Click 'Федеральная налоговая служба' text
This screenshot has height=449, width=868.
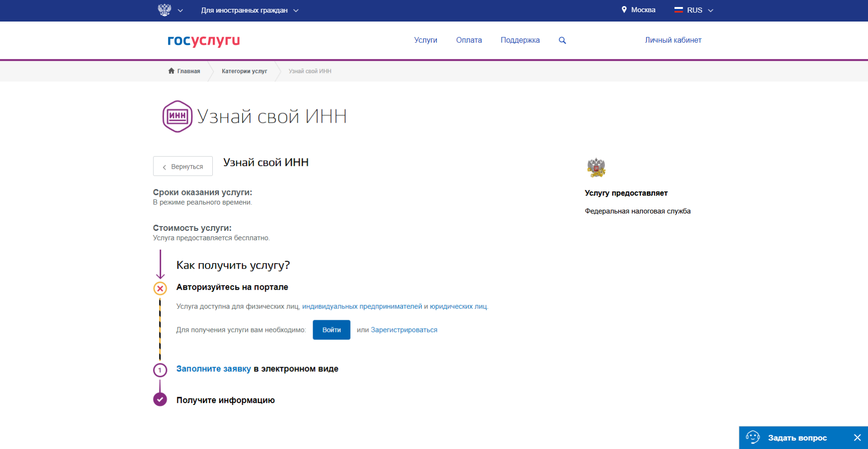click(637, 211)
